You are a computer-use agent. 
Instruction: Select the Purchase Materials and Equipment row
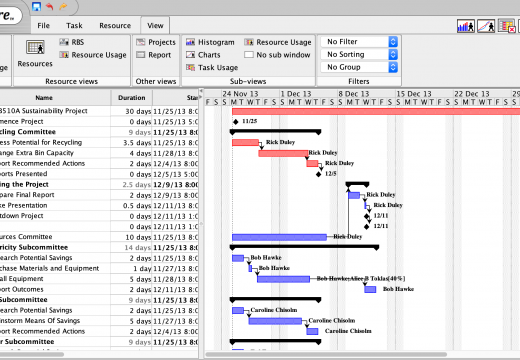49,268
